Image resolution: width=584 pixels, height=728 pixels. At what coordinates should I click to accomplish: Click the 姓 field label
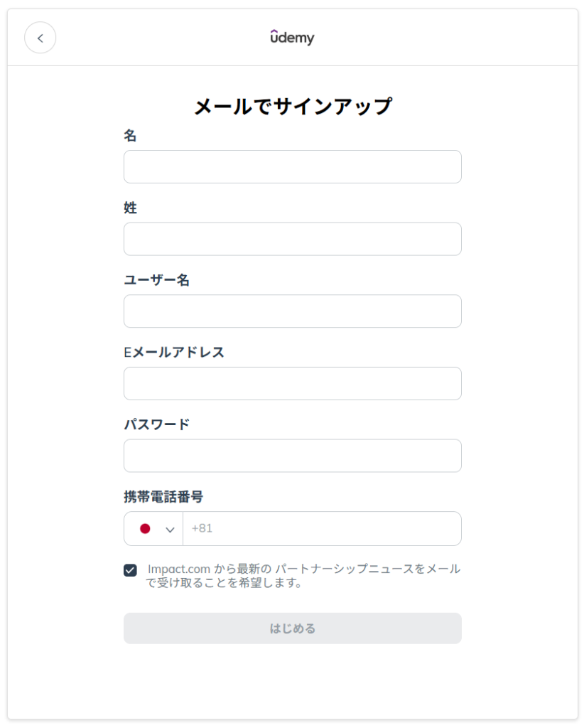(x=130, y=208)
